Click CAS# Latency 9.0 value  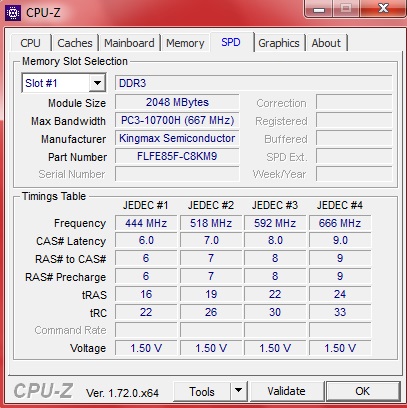pos(340,240)
